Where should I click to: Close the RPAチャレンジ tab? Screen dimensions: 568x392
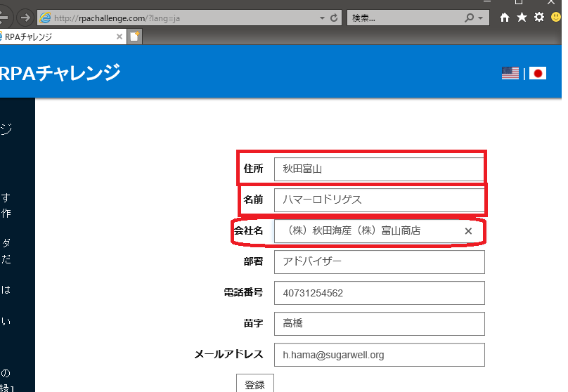point(120,37)
